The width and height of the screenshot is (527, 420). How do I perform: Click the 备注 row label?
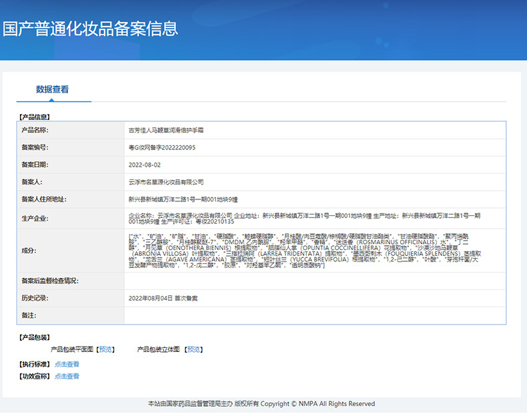pos(29,315)
